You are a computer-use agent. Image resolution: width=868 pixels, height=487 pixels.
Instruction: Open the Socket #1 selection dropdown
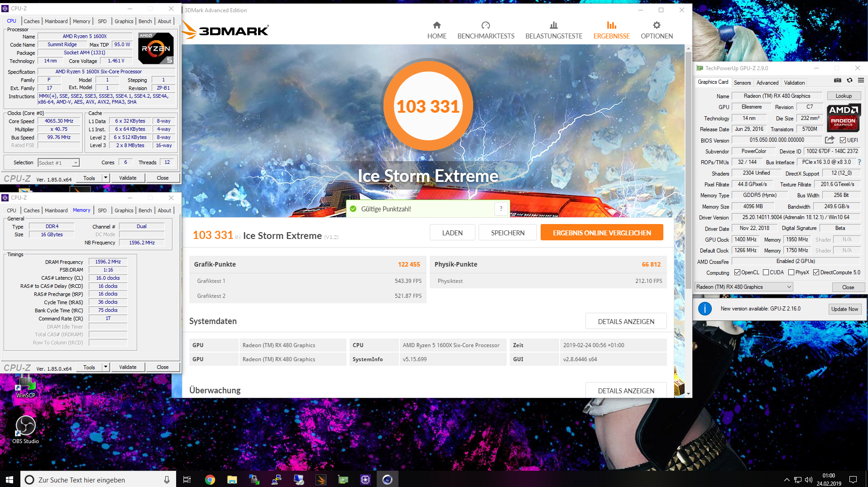pos(59,162)
